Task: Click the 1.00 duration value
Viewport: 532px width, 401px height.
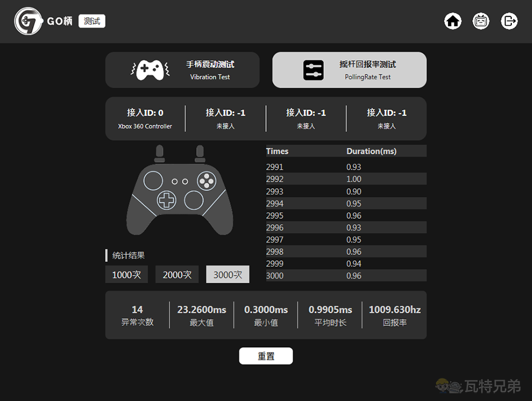Action: coord(353,179)
